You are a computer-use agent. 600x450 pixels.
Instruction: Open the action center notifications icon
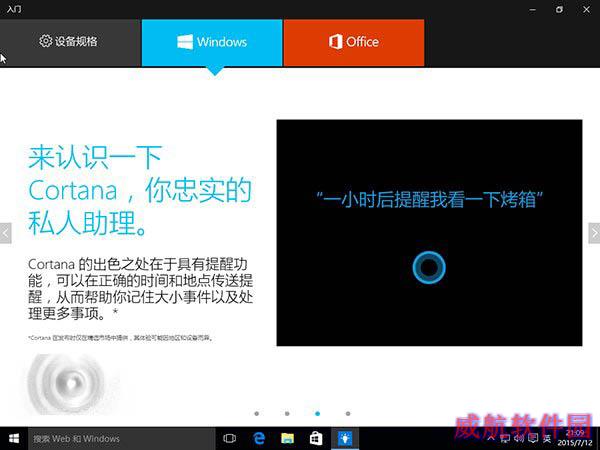pos(533,439)
